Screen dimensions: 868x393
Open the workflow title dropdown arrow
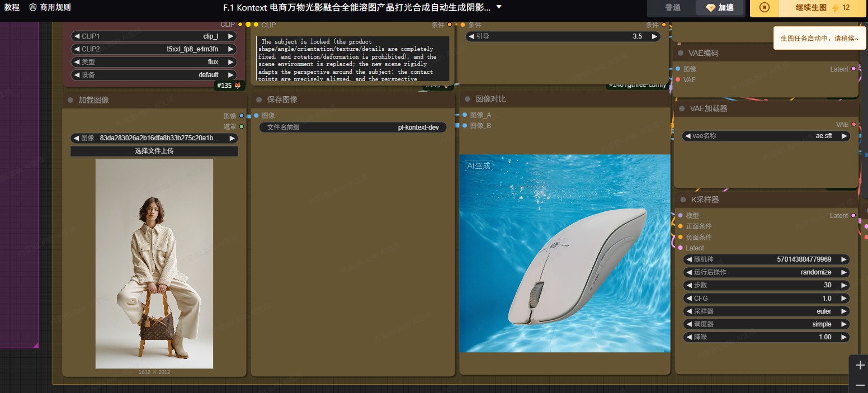[499, 7]
